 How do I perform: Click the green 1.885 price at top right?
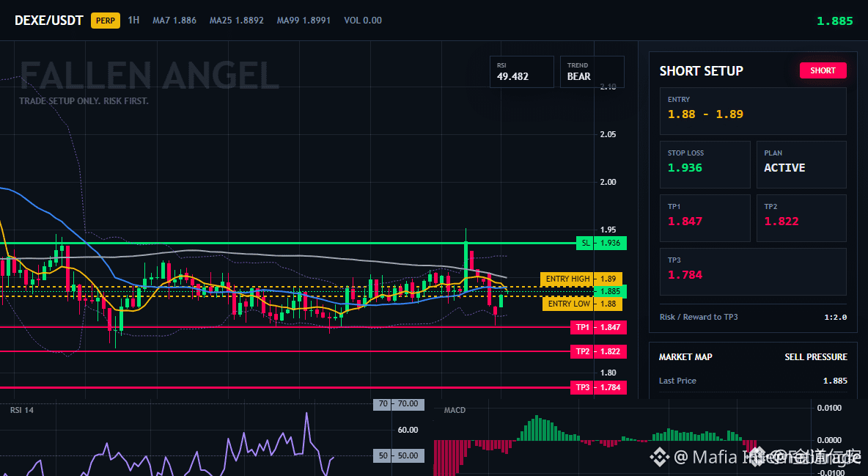835,21
